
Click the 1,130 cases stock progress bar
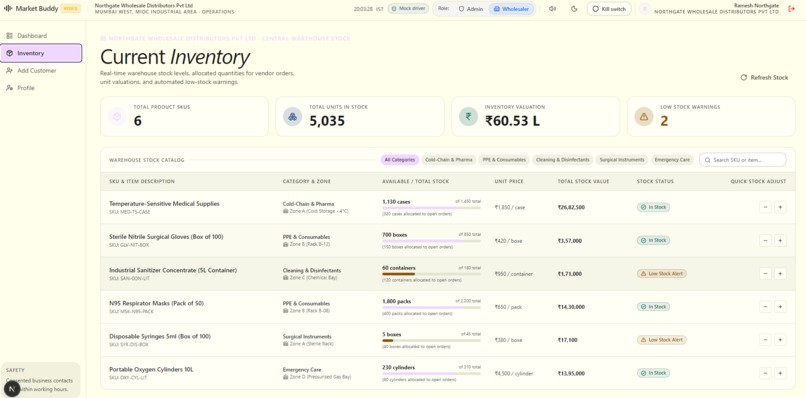(x=431, y=208)
